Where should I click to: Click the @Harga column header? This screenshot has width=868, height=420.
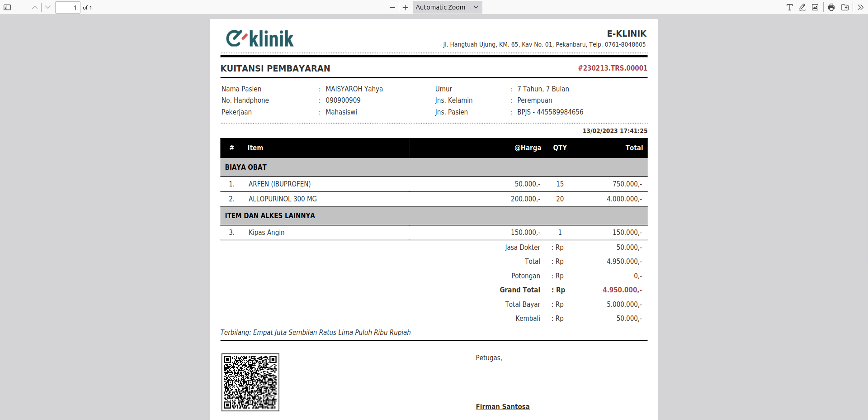(x=528, y=148)
